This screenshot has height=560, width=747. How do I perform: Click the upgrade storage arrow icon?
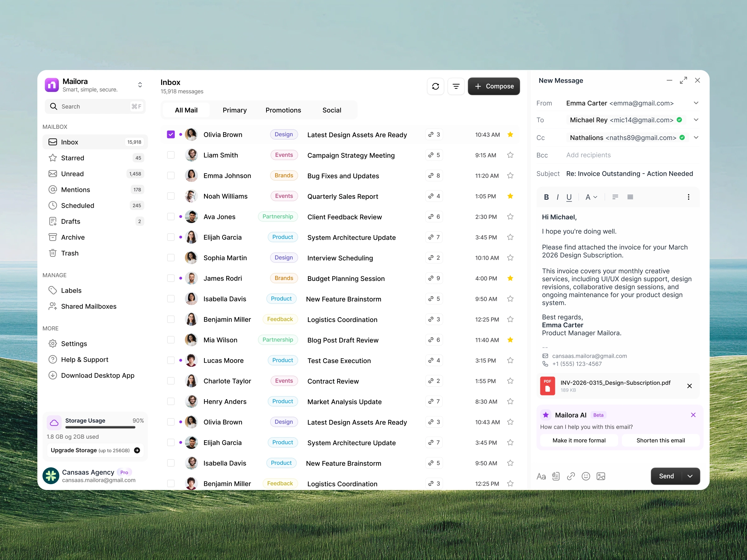pyautogui.click(x=137, y=450)
